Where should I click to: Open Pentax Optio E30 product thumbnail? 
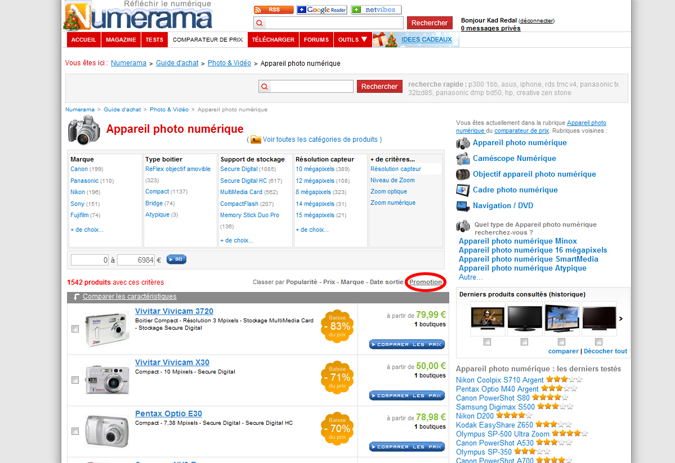[108, 431]
